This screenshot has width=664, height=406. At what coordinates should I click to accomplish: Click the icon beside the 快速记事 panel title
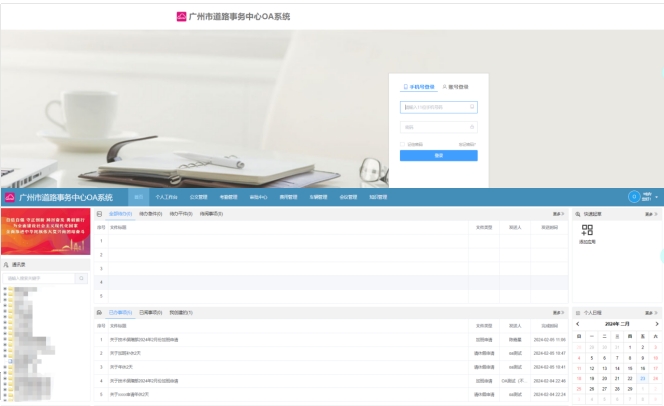click(578, 214)
